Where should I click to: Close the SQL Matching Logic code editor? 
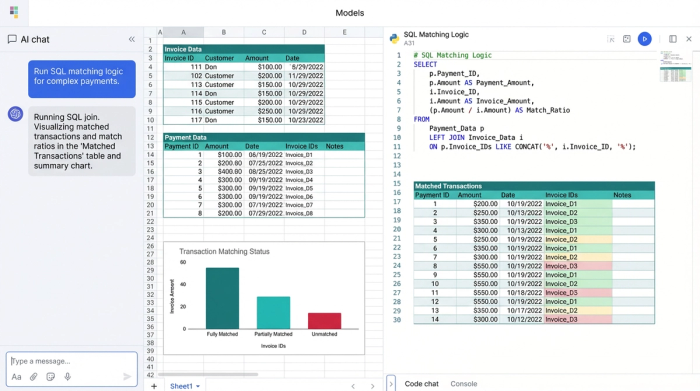coord(689,39)
